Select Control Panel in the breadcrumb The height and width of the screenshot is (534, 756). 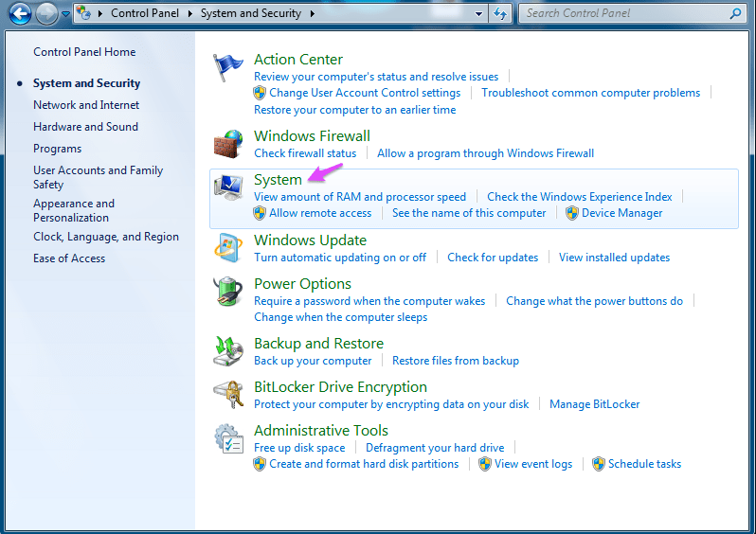coord(145,13)
